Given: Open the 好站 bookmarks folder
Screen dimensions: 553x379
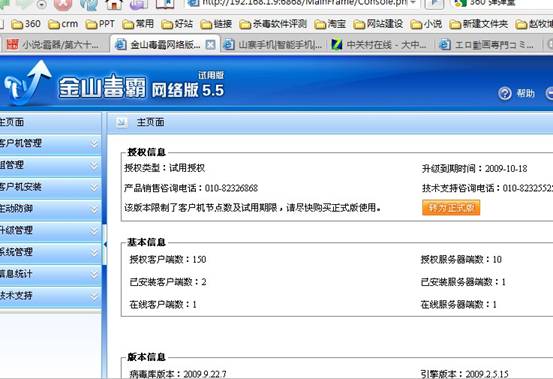Looking at the screenshot, I should click(x=177, y=24).
